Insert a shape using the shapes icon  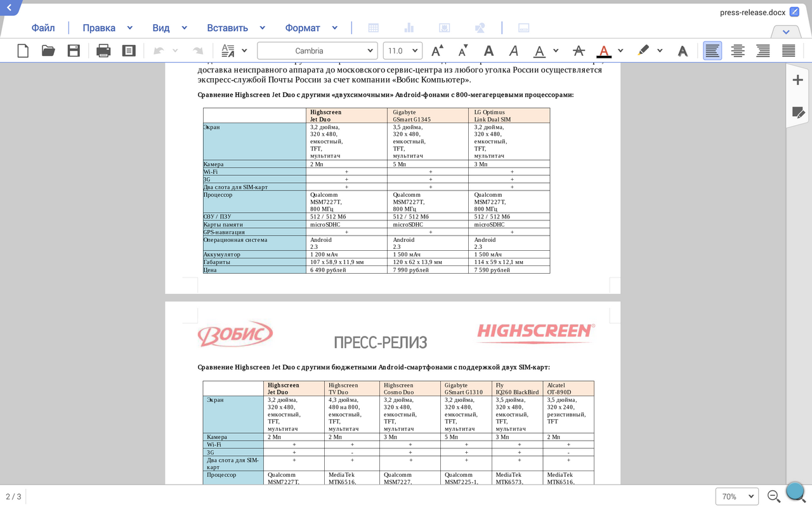480,28
